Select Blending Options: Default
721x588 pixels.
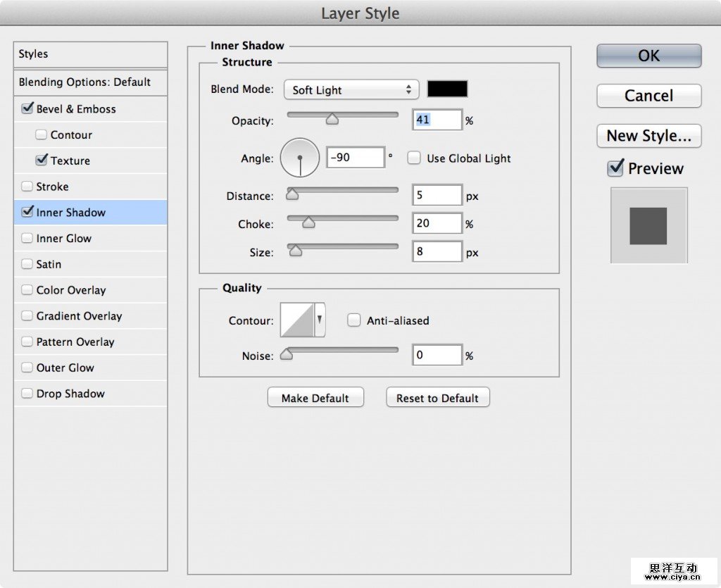(x=84, y=82)
